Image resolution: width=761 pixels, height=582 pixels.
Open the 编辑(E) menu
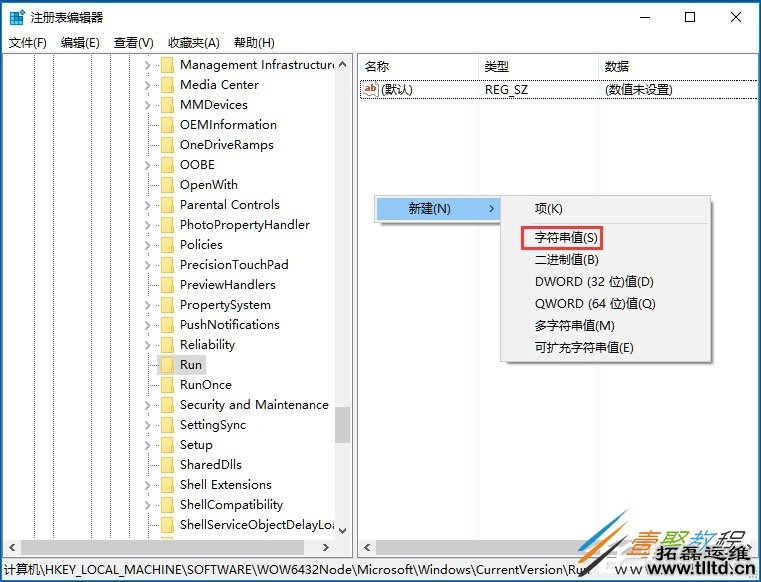click(80, 43)
